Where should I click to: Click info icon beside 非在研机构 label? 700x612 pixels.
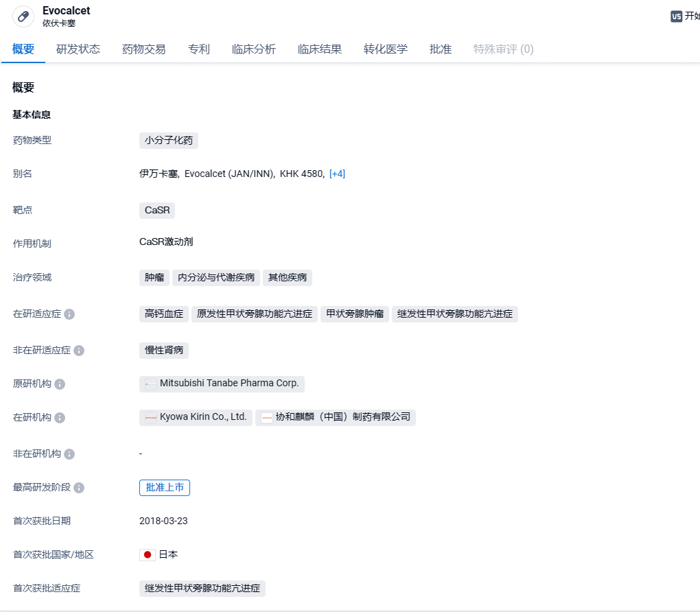(x=69, y=454)
